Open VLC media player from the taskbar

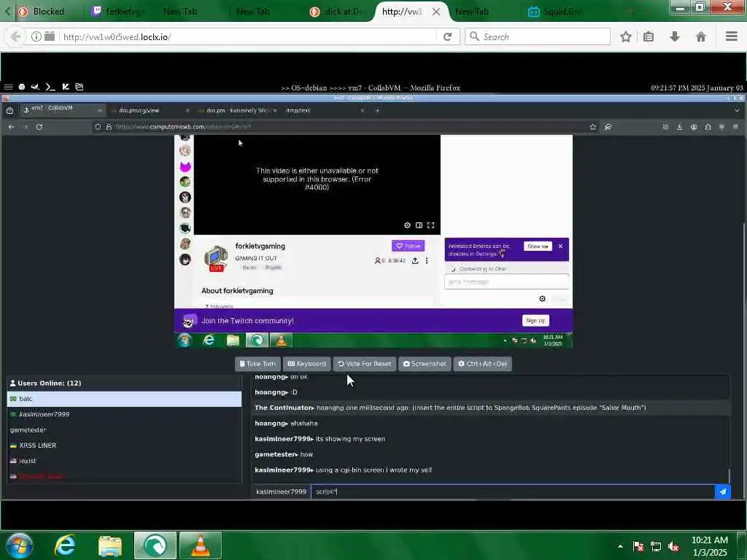201,545
